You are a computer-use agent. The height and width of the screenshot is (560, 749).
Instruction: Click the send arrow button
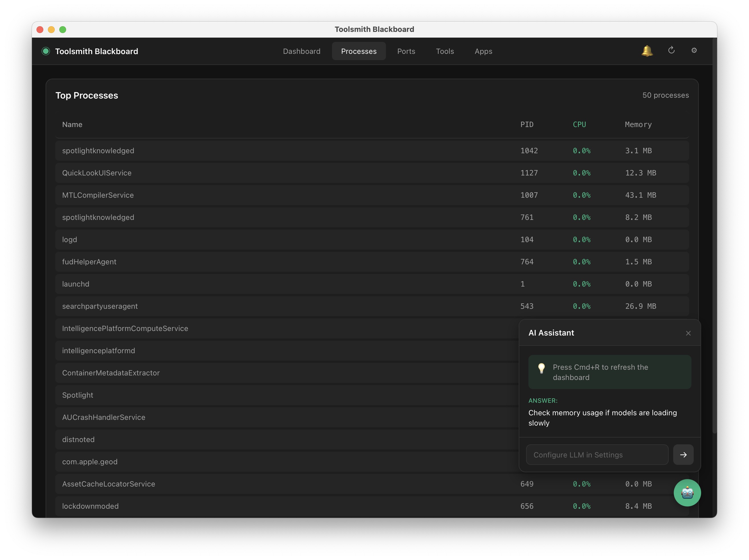coord(683,455)
